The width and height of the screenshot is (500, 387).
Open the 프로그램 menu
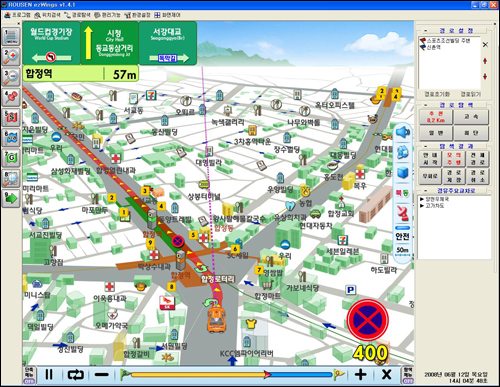click(18, 15)
